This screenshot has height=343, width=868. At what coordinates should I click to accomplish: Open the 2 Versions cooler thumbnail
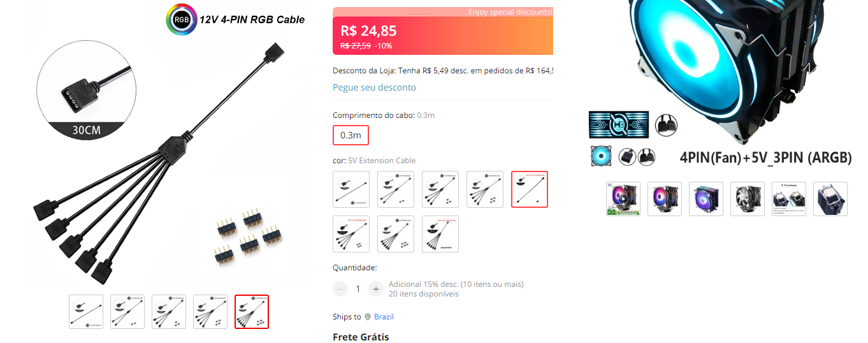pyautogui.click(x=789, y=199)
